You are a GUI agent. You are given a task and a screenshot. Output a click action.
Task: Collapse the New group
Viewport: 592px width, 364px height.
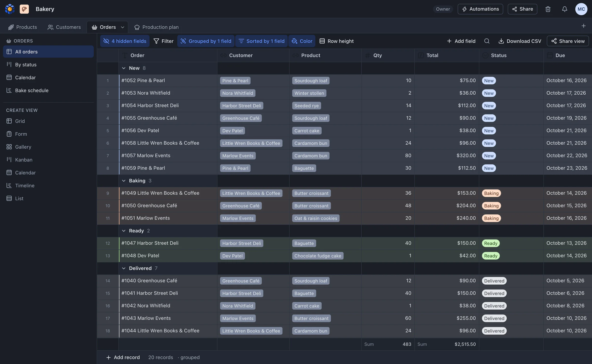coord(124,68)
